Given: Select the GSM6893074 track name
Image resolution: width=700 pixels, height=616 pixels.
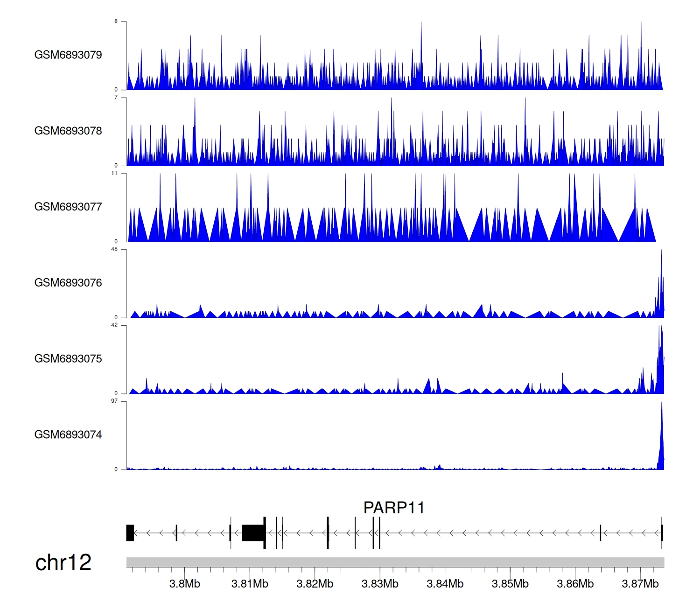Looking at the screenshot, I should tap(68, 435).
